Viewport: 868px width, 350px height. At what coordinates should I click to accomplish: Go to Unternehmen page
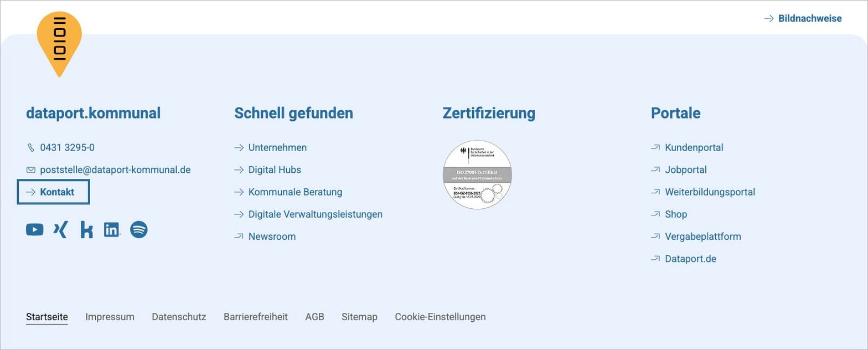(277, 148)
